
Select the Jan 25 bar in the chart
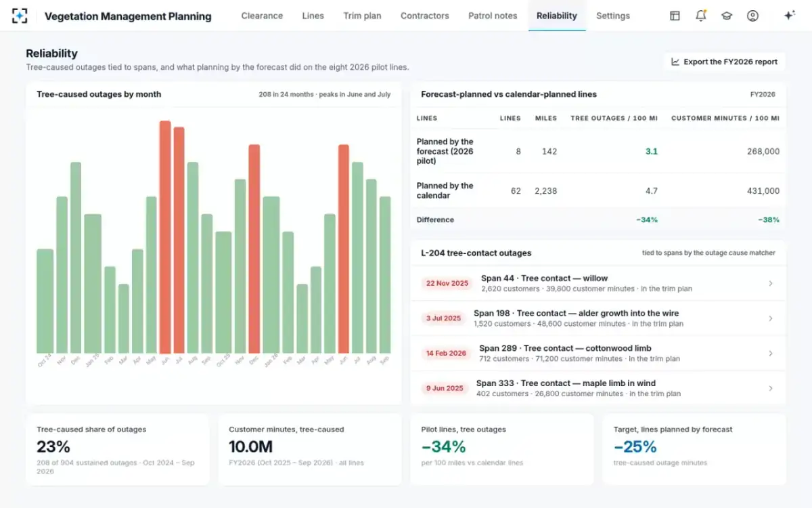[x=93, y=284]
